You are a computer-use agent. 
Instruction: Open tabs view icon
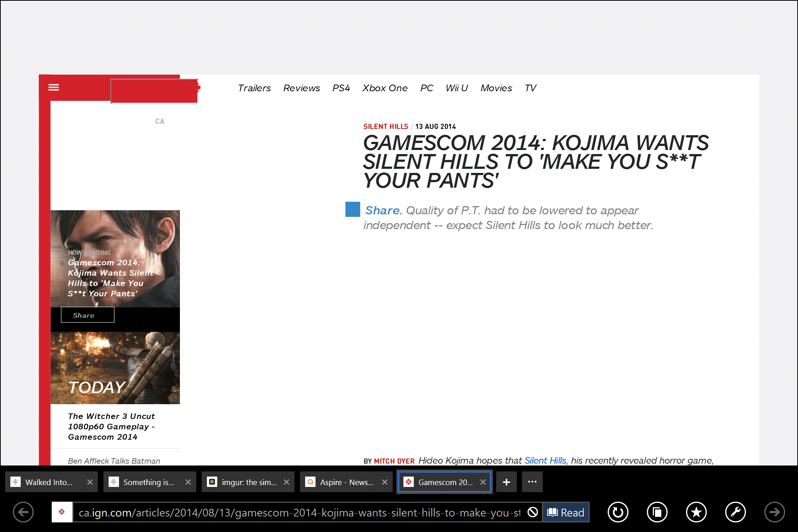[x=657, y=512]
